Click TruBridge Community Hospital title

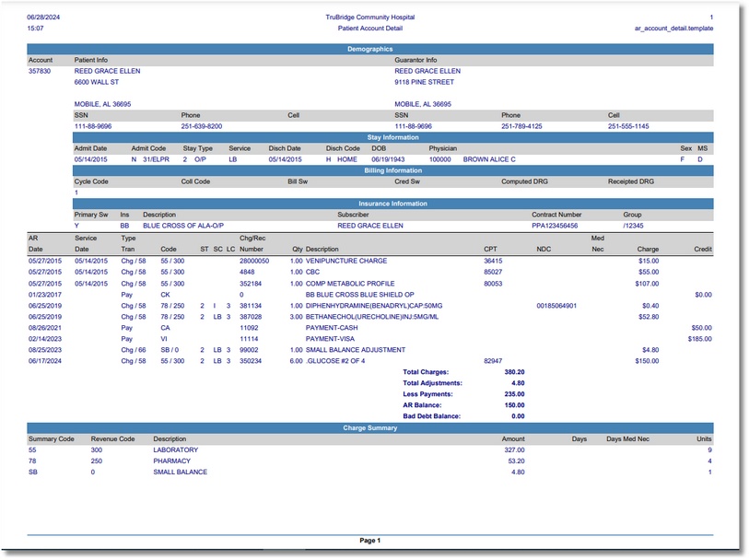[370, 17]
